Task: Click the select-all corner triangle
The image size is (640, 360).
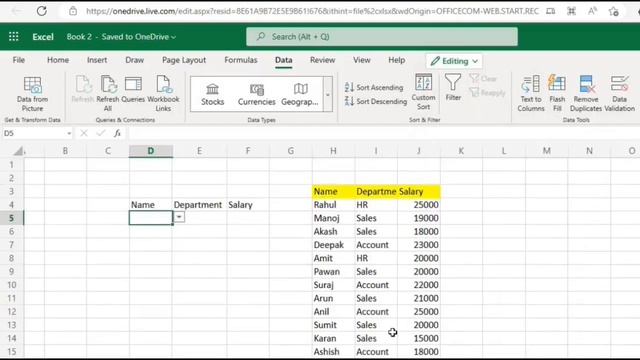Action: click(x=18, y=151)
